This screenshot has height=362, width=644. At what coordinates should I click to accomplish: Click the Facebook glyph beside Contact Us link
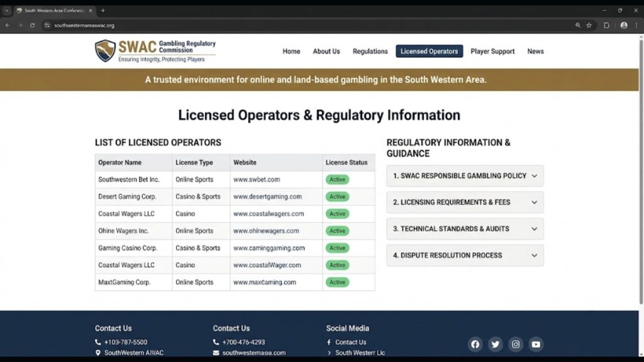[329, 342]
